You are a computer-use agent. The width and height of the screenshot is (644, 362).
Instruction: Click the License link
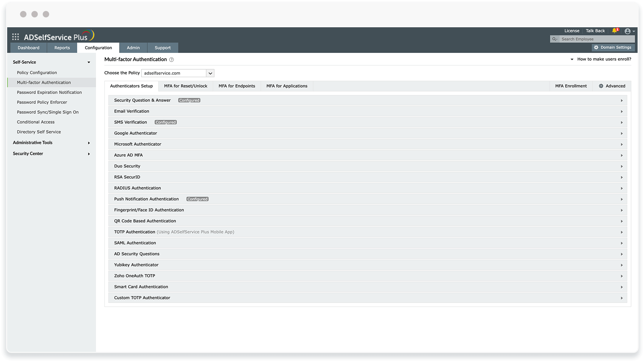point(572,31)
